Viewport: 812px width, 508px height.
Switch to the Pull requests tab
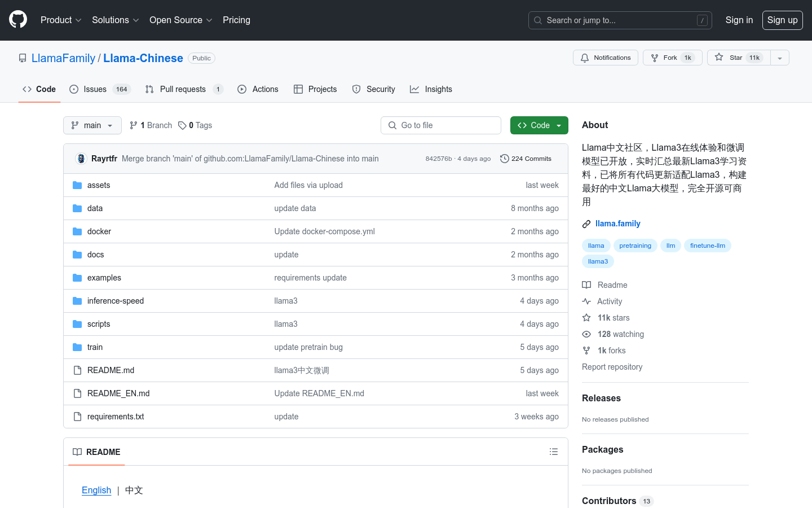[184, 89]
